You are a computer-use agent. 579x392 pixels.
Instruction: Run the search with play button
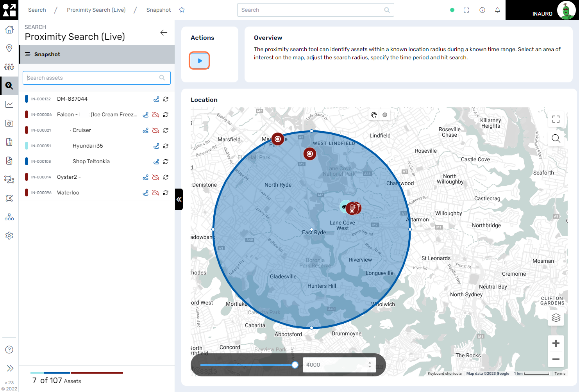(200, 61)
